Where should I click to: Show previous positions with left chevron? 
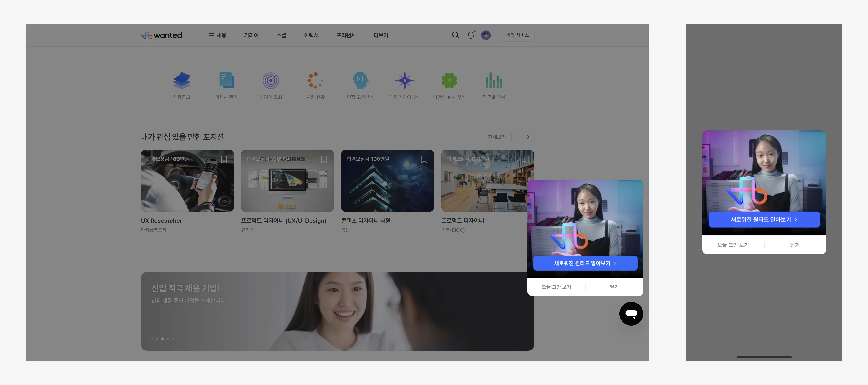tap(517, 137)
